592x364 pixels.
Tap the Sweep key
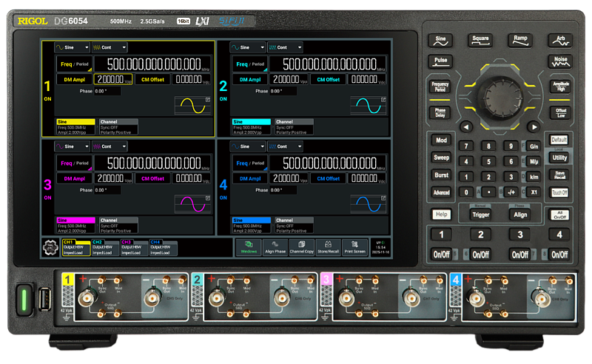[x=441, y=158]
